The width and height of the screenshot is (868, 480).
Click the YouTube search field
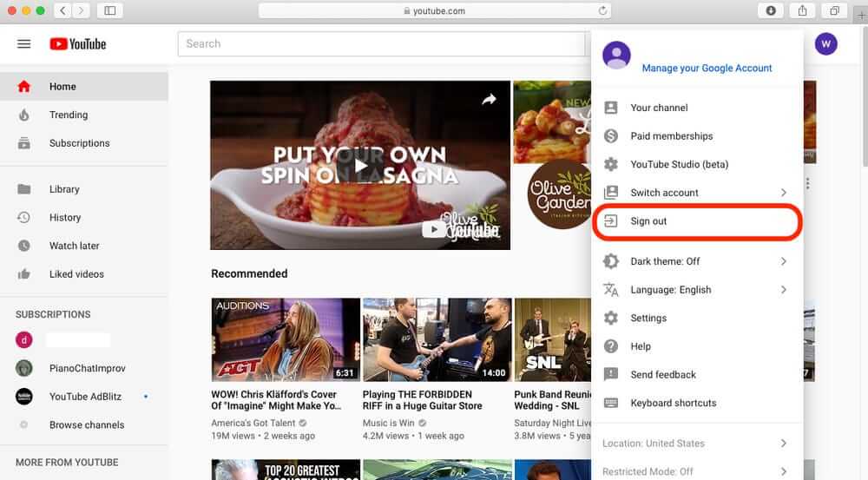pos(382,44)
